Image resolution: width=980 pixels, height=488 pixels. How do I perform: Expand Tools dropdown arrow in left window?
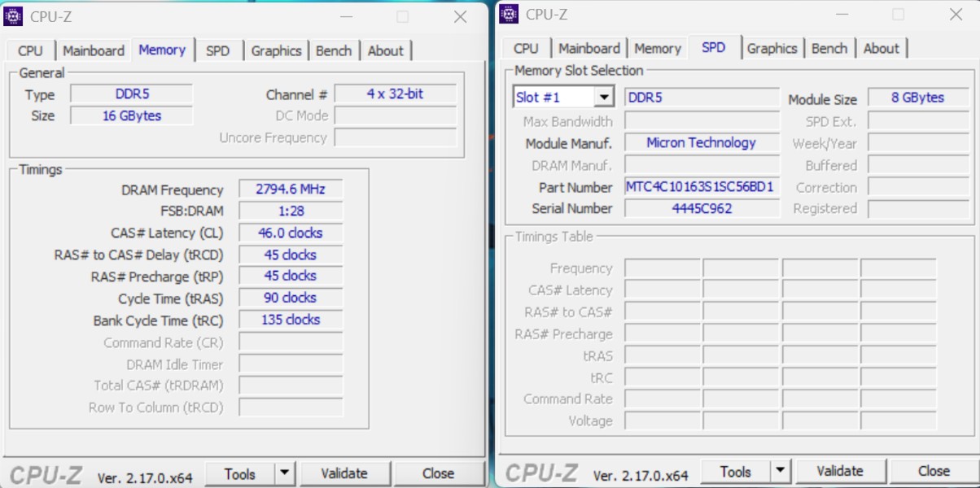284,473
